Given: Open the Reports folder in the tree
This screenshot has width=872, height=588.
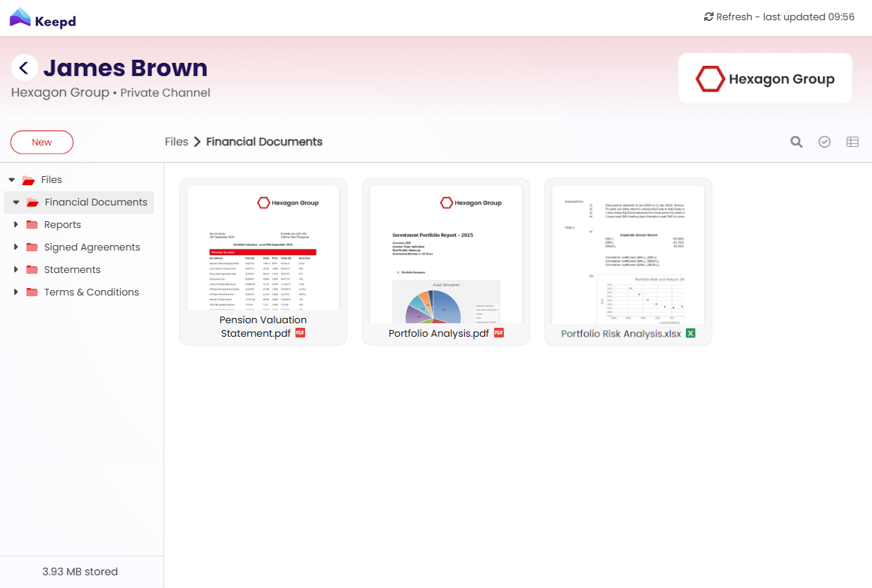Looking at the screenshot, I should (x=62, y=225).
